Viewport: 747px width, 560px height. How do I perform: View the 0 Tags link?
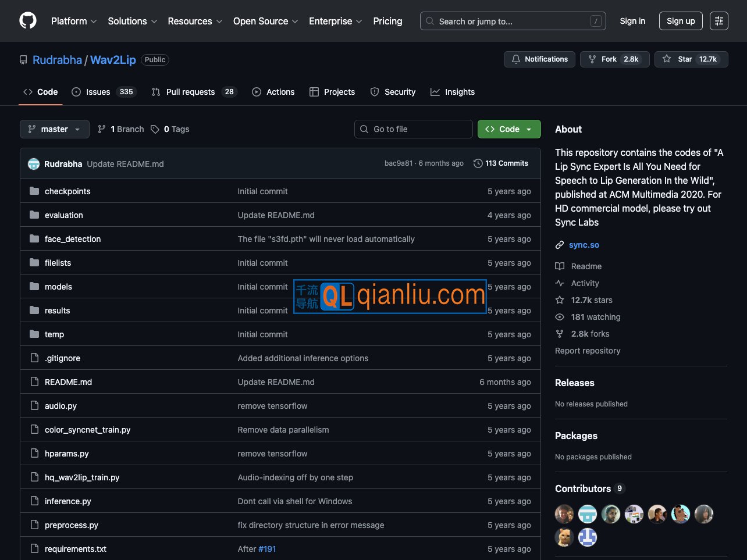[170, 129]
